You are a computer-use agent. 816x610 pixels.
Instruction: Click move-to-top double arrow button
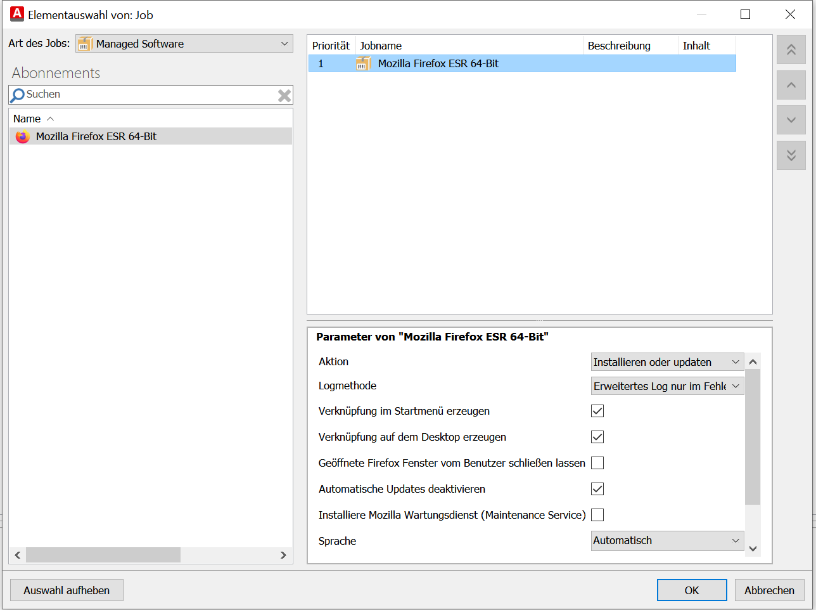coord(791,50)
